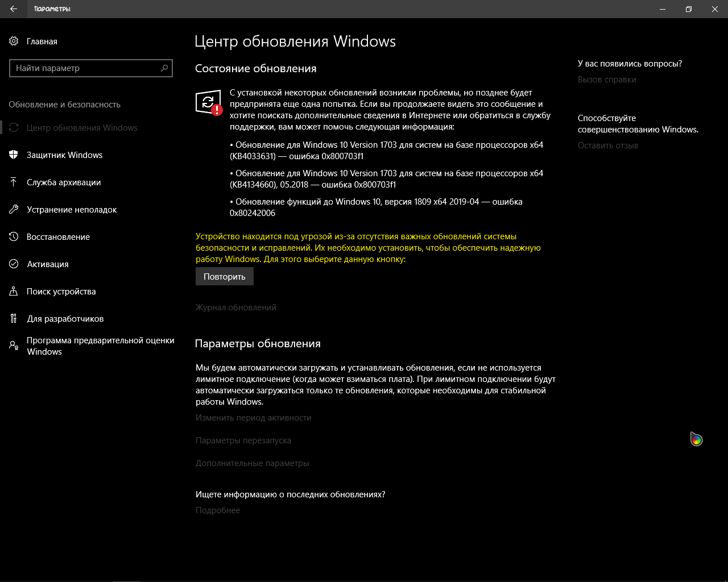
Task: Click the KB4134660 update error line
Action: pos(387,179)
